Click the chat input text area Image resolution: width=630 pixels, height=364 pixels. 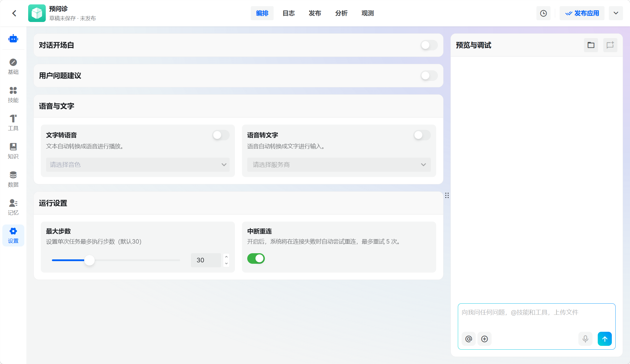537,317
